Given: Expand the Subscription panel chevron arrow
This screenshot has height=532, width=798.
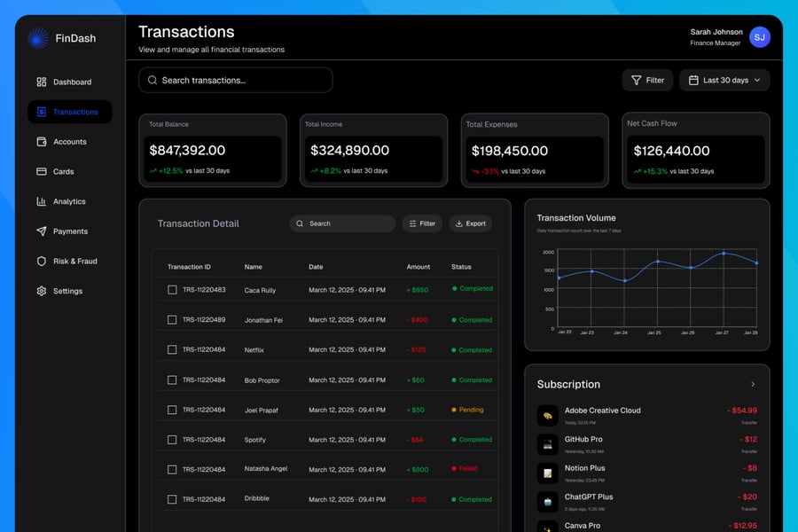Looking at the screenshot, I should [x=753, y=384].
